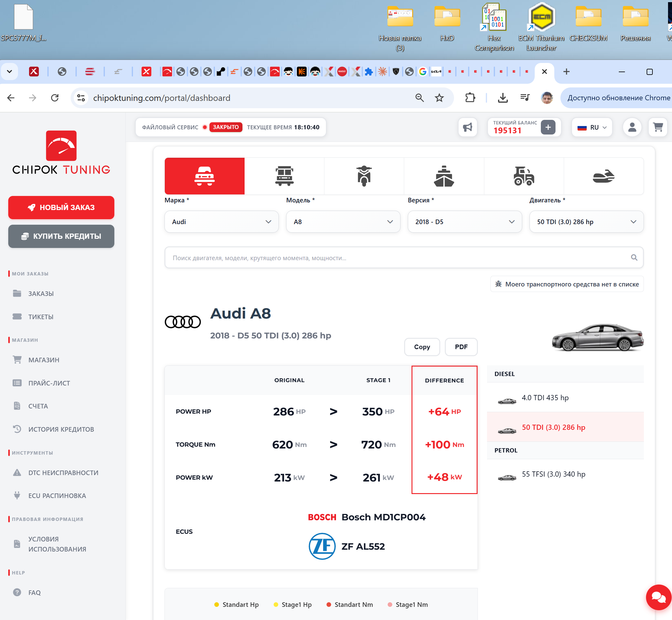The width and height of the screenshot is (672, 620).
Task: Click the Copy button
Action: click(422, 347)
